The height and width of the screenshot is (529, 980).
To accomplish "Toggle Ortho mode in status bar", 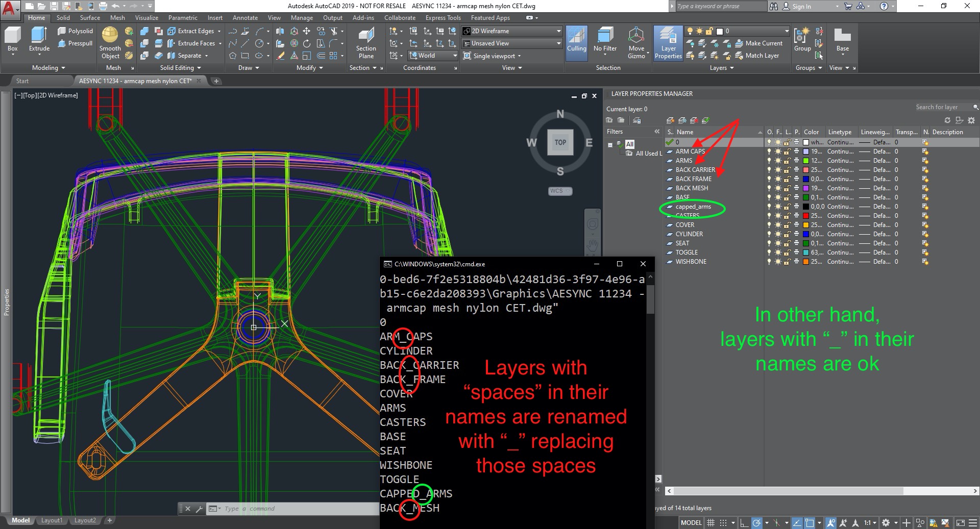I will [x=744, y=523].
